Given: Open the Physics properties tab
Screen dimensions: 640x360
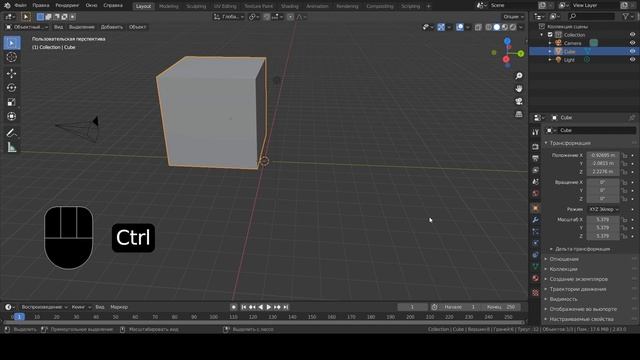Looking at the screenshot, I should pyautogui.click(x=536, y=243).
